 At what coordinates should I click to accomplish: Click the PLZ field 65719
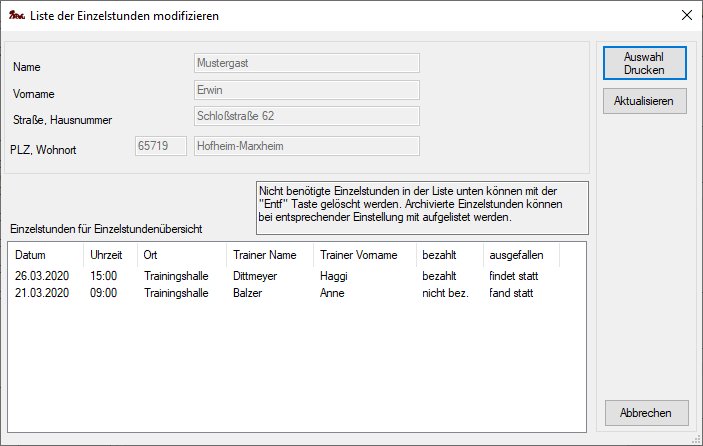pos(160,147)
